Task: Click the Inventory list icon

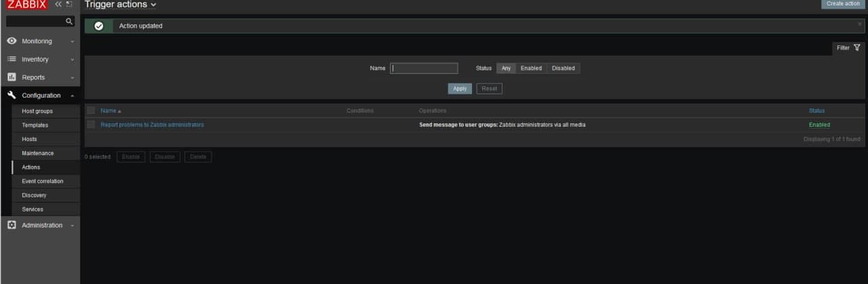Action: (12, 59)
